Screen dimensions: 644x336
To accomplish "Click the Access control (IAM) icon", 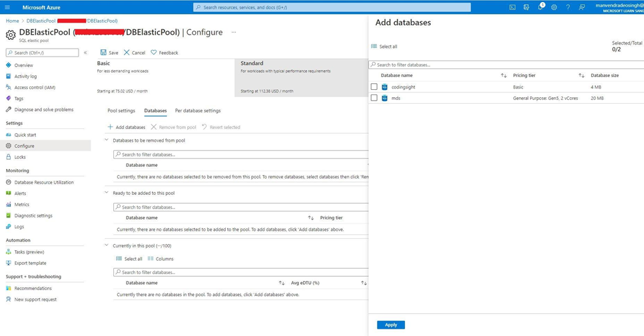I will [x=9, y=87].
